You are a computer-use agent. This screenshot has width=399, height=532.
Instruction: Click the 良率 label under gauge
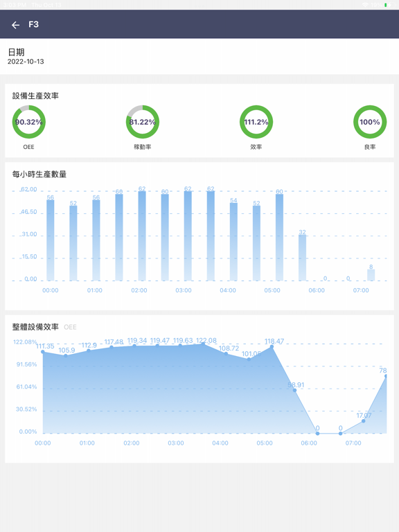[370, 147]
